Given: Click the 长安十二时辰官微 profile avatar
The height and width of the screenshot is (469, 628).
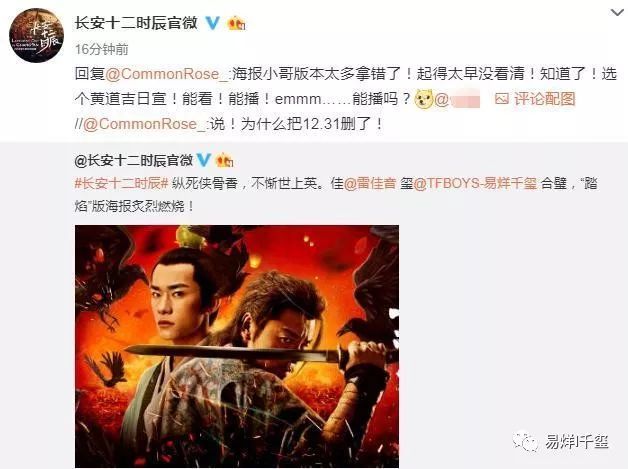Looking at the screenshot, I should tap(36, 35).
